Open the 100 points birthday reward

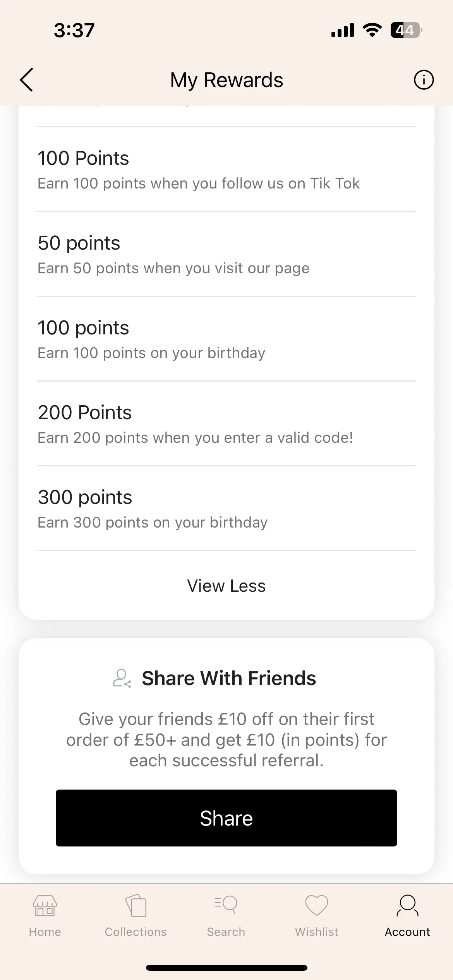coord(226,339)
